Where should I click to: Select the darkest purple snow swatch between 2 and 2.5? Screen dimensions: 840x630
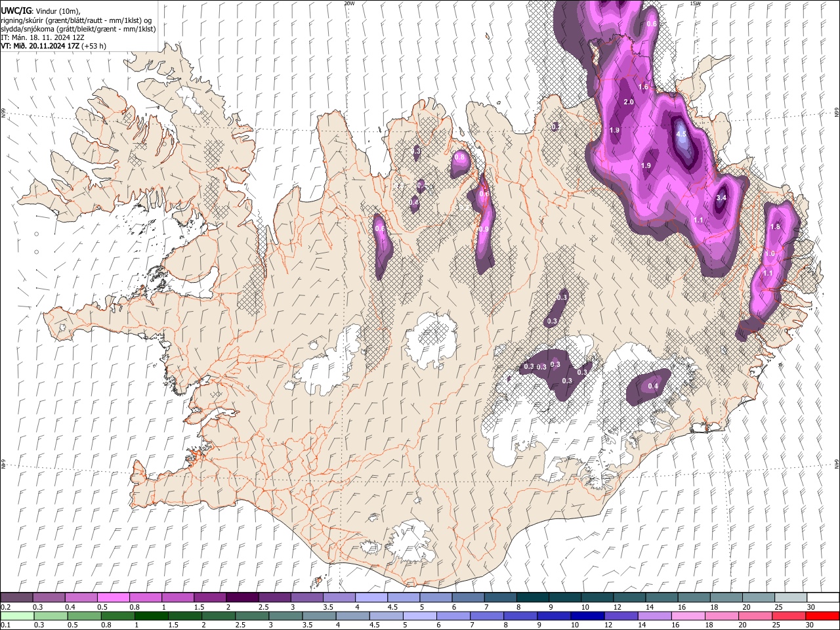coord(242,597)
